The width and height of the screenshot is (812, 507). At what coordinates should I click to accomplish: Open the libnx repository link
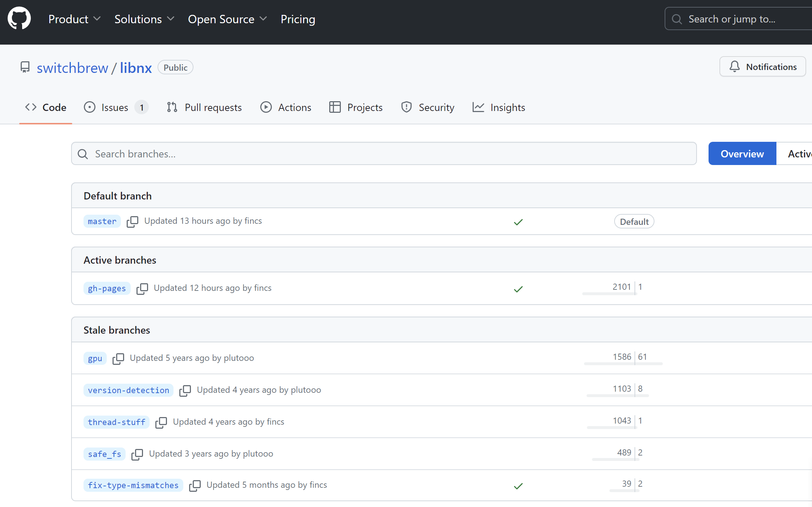click(136, 68)
